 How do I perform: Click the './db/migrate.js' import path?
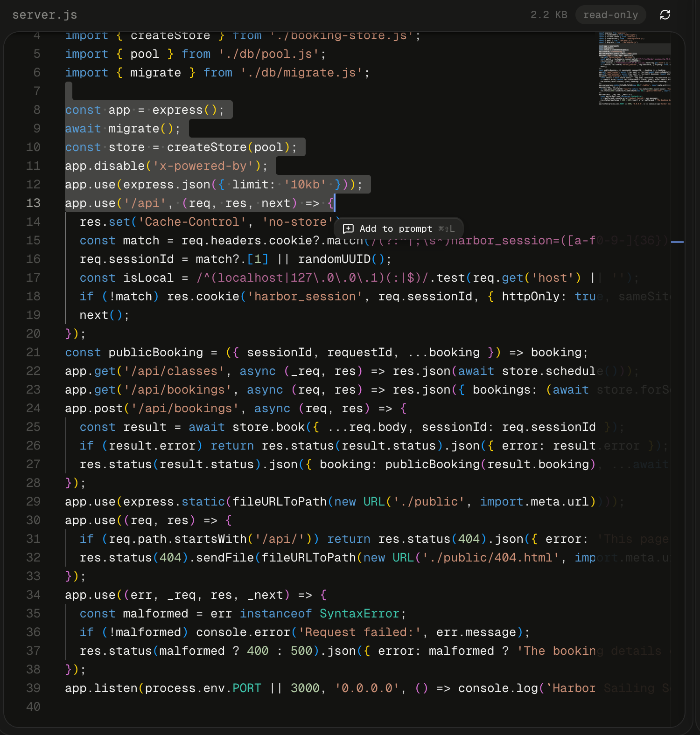301,73
